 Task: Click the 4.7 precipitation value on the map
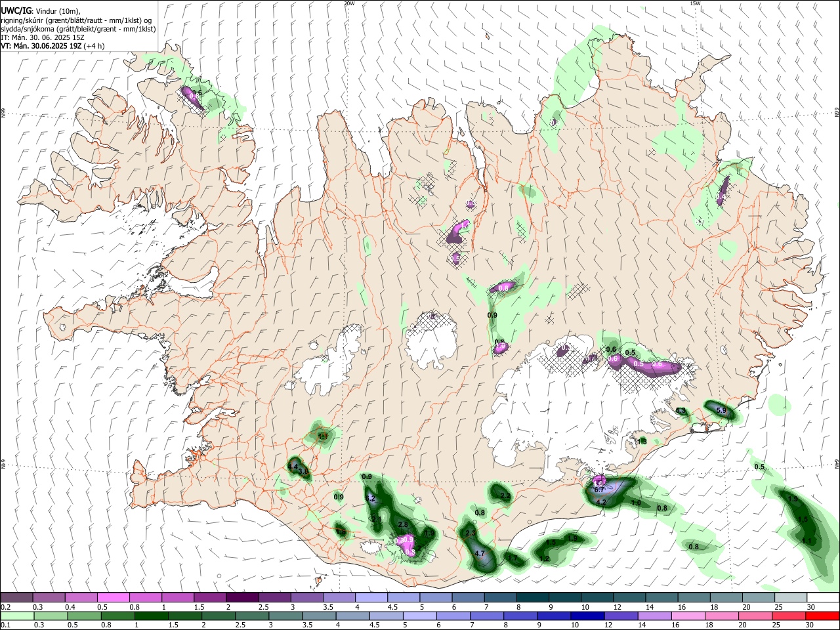(x=480, y=553)
